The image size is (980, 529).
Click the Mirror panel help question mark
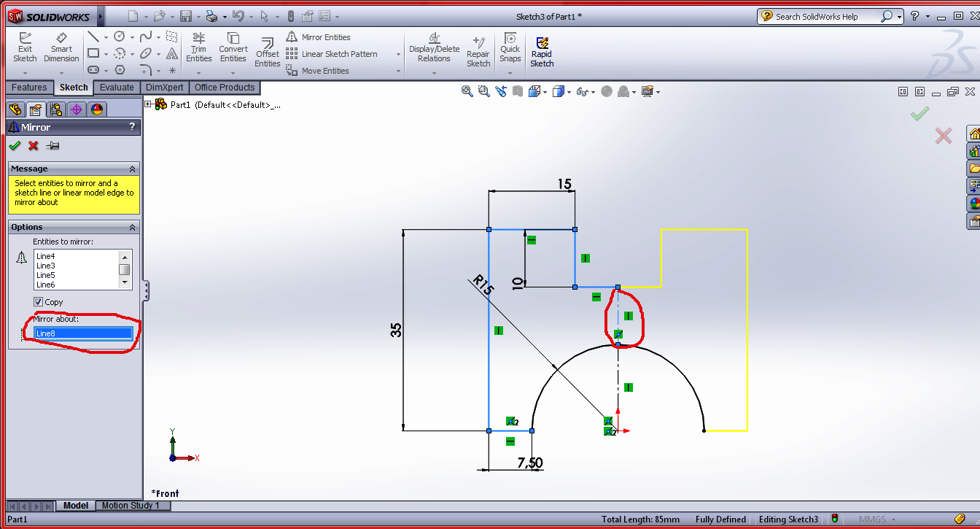[x=132, y=127]
